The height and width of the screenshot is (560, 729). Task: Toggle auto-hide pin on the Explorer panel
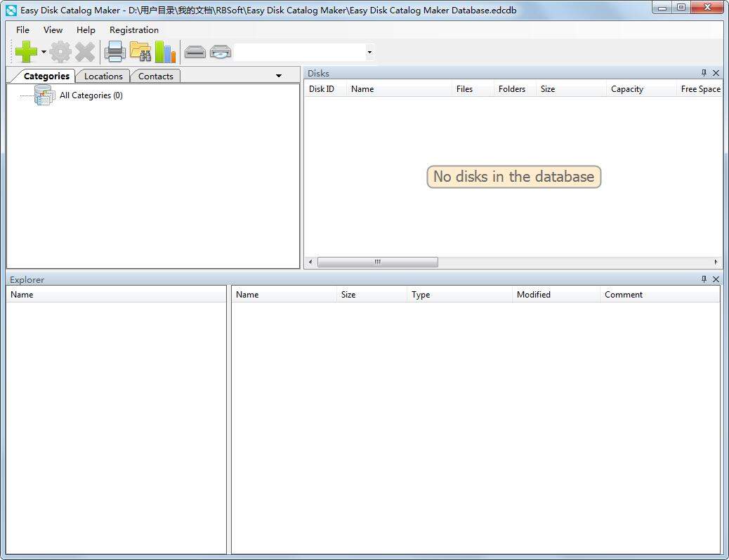pyautogui.click(x=703, y=279)
